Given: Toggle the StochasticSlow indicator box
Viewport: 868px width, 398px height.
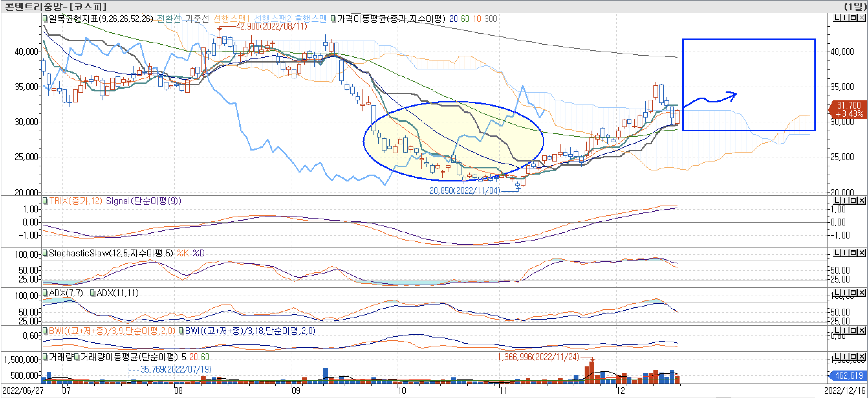Looking at the screenshot, I should pos(45,253).
